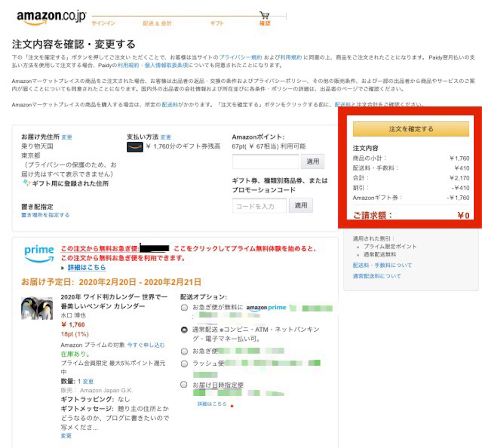Select the ラッシュ便 shipping radio button
This screenshot has width=482, height=448.
184,364
